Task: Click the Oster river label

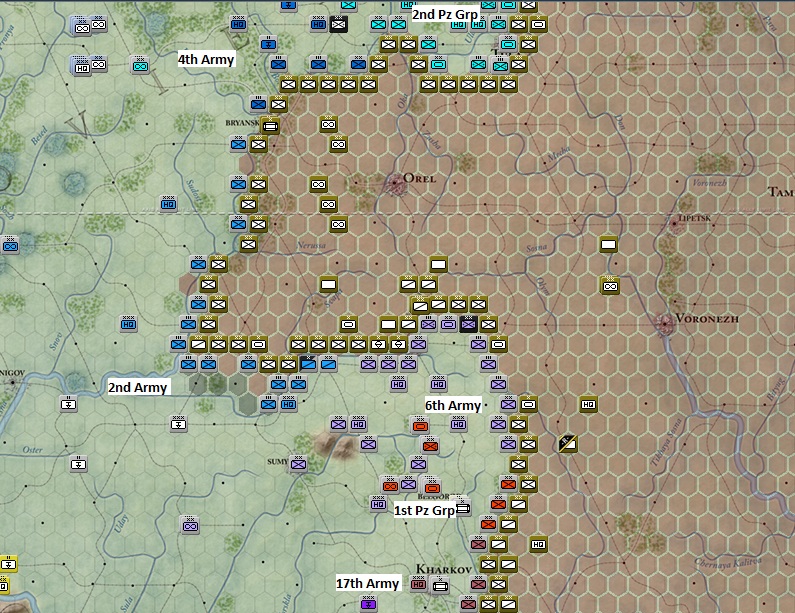Action: pos(32,449)
